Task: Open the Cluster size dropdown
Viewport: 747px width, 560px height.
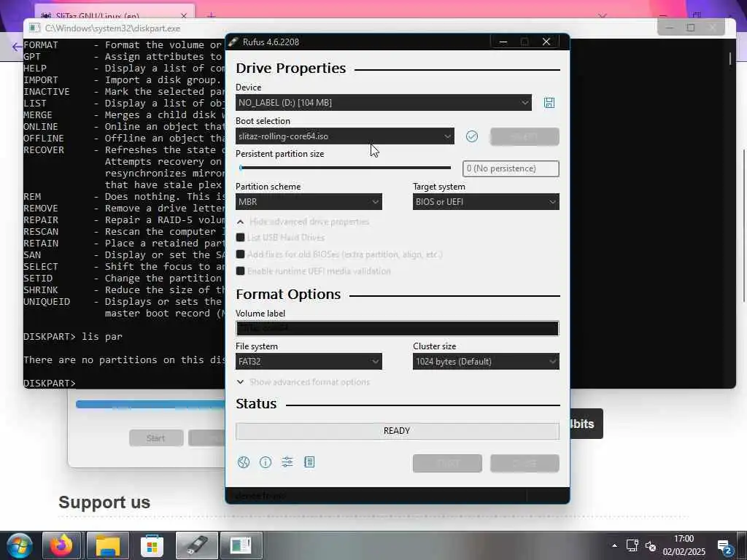Action: pyautogui.click(x=486, y=362)
